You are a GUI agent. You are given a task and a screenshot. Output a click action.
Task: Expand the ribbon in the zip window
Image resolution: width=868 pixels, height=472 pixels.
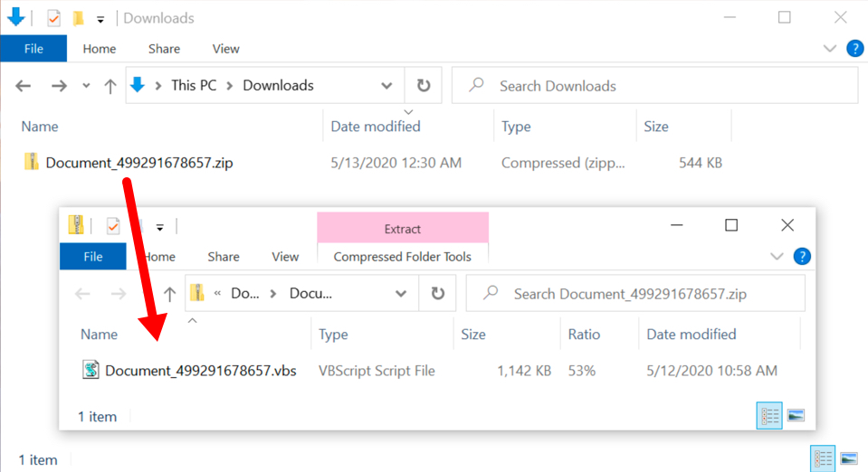point(777,256)
